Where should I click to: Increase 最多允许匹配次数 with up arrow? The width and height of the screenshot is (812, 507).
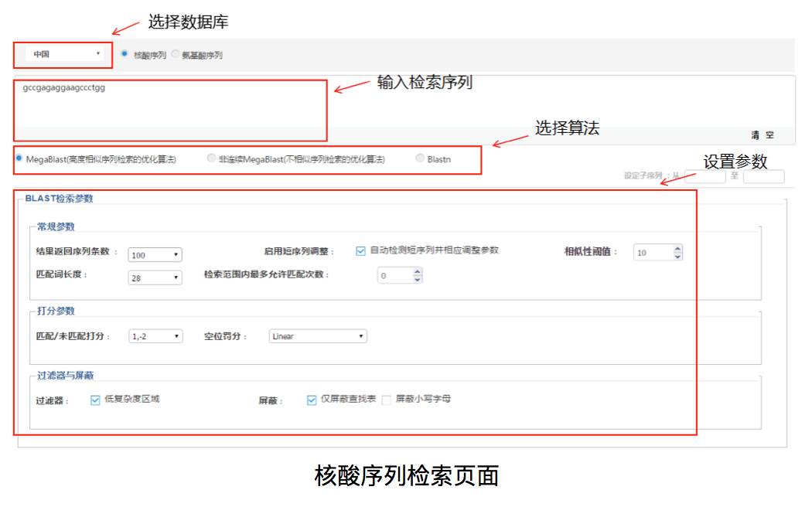418,272
